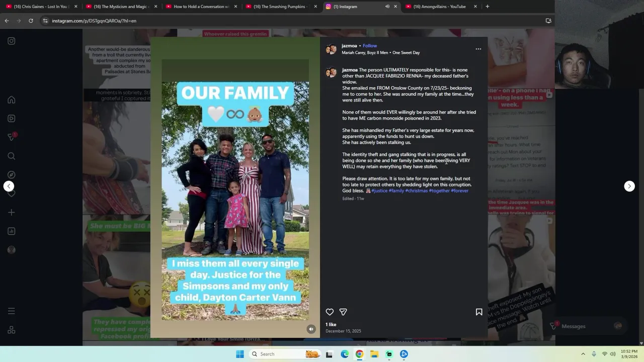Image resolution: width=644 pixels, height=362 pixels.
Task: Follow the jazmoa account
Action: 370,46
